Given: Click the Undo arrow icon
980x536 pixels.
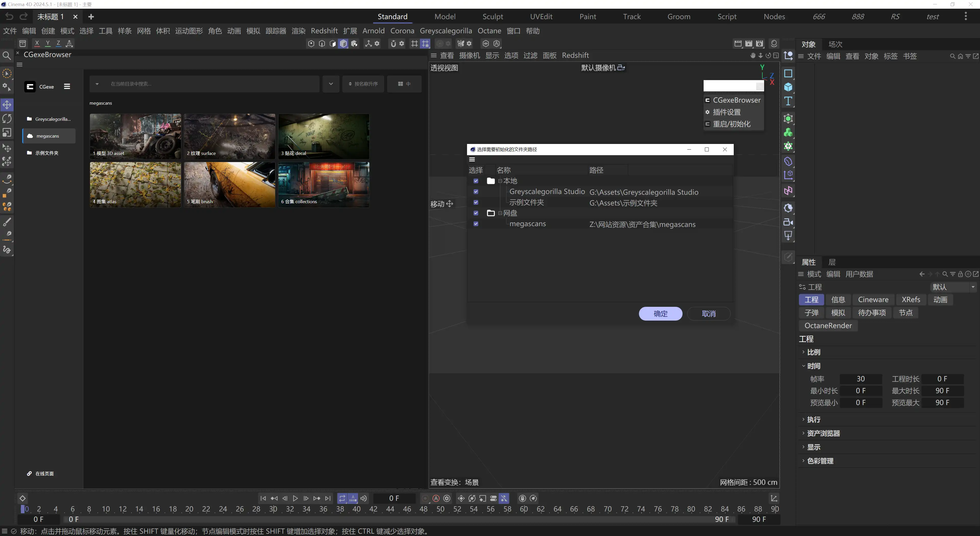Looking at the screenshot, I should (9, 16).
